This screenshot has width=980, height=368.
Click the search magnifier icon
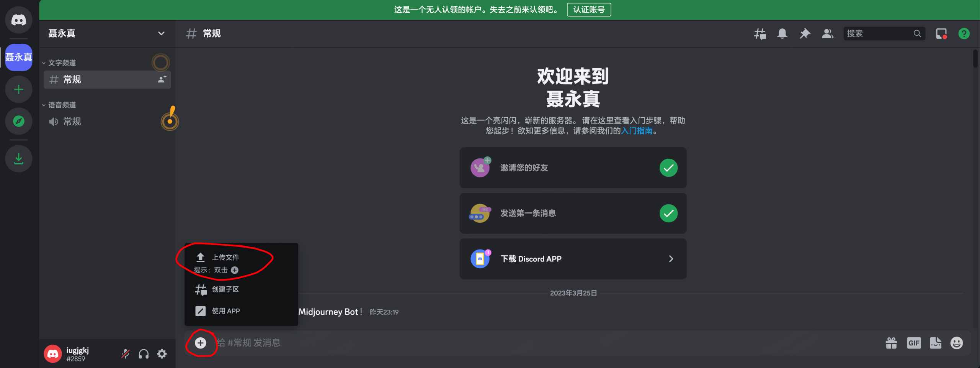click(917, 34)
